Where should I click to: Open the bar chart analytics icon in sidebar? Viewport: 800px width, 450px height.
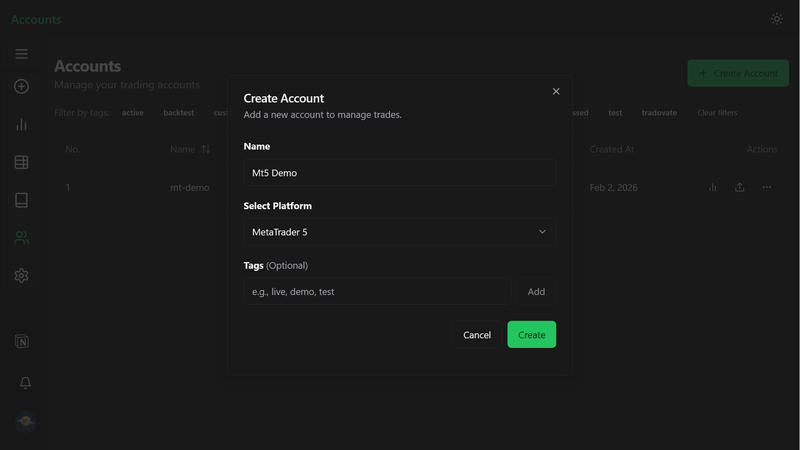click(x=21, y=124)
